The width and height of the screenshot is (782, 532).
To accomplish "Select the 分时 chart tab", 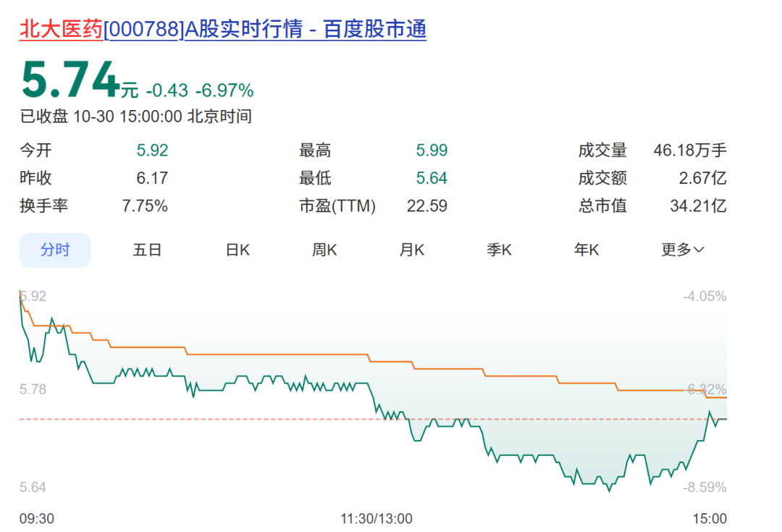I will tap(55, 250).
